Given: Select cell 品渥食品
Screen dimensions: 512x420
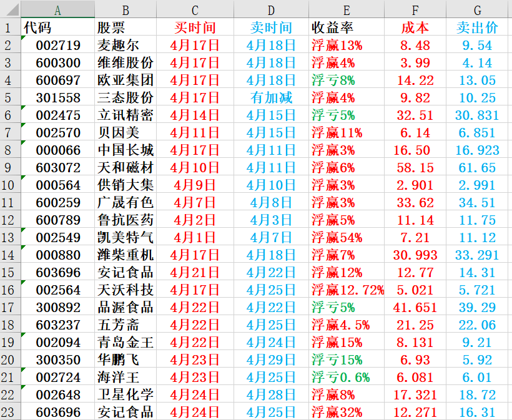Looking at the screenshot, I should click(x=126, y=307).
